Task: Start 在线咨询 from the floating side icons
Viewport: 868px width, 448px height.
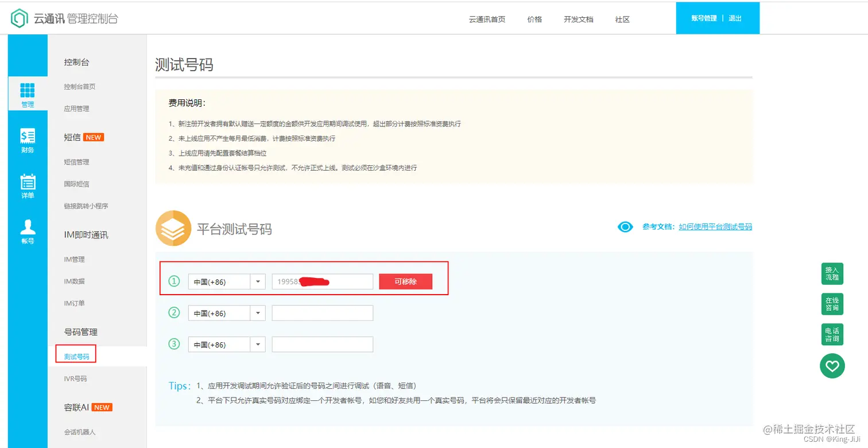Action: click(x=832, y=304)
